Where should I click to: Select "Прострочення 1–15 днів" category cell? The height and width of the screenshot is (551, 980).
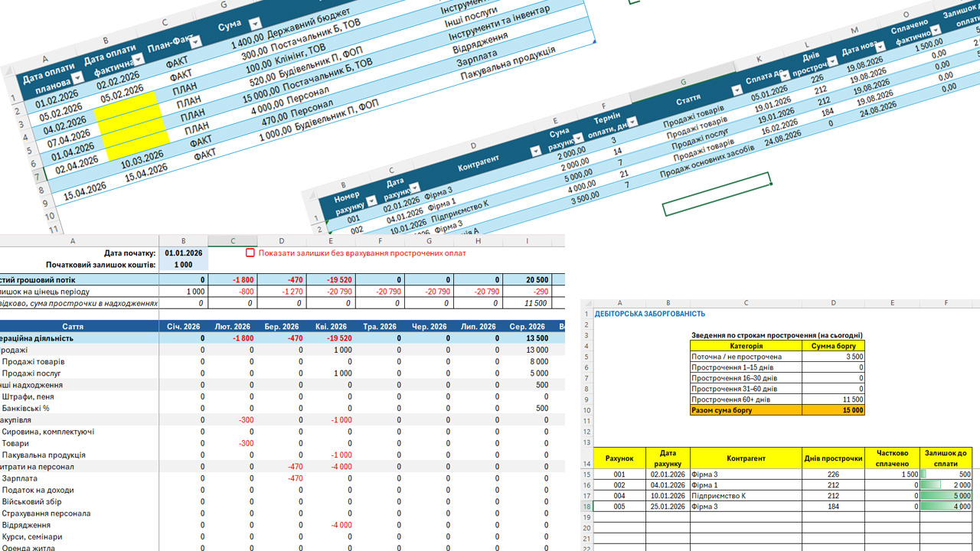tap(746, 367)
